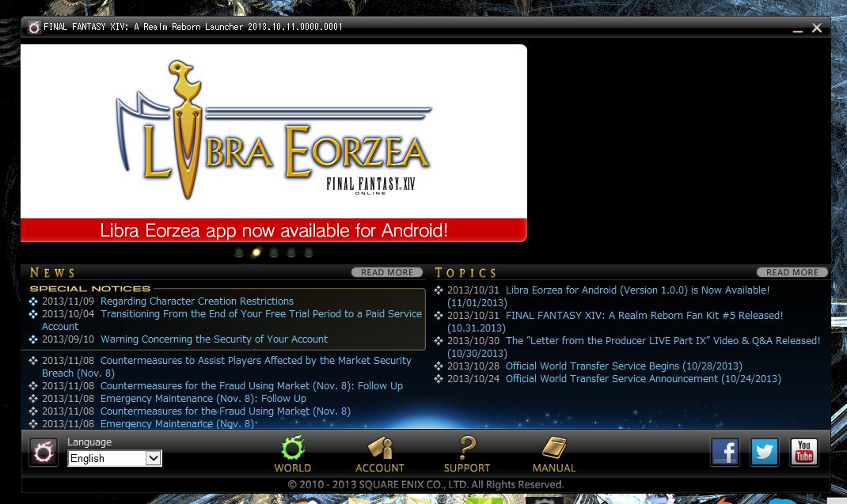
Task: Open the WORLD status icon
Action: point(292,454)
